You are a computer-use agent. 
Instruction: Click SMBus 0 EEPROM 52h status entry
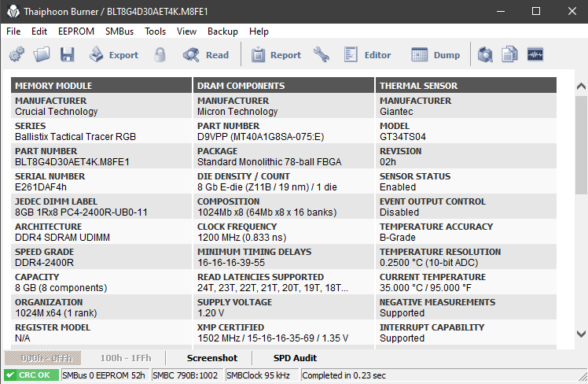[x=104, y=375]
